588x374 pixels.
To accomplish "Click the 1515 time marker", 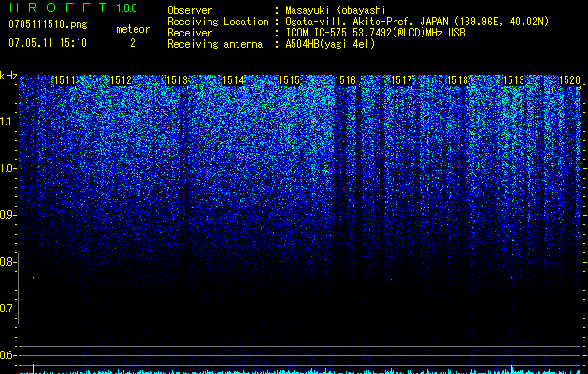I will [x=290, y=80].
